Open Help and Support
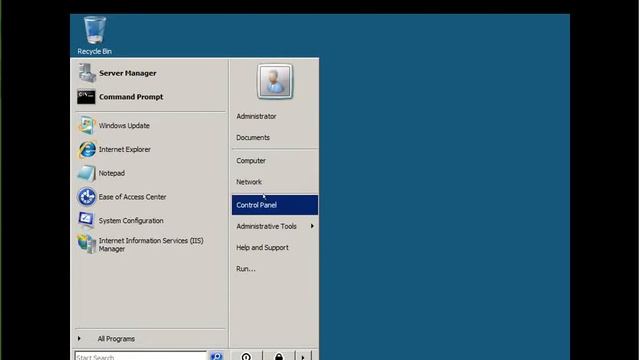This screenshot has height=360, width=640. tap(262, 247)
